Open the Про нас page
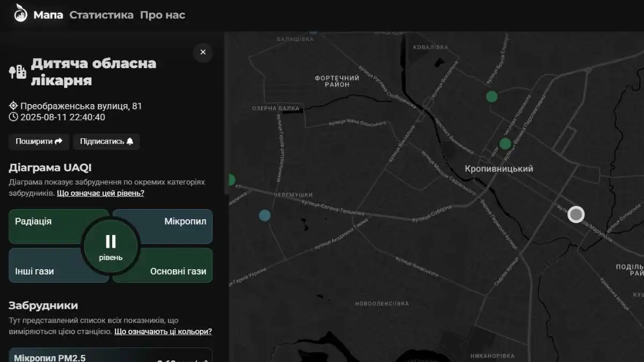 163,15
